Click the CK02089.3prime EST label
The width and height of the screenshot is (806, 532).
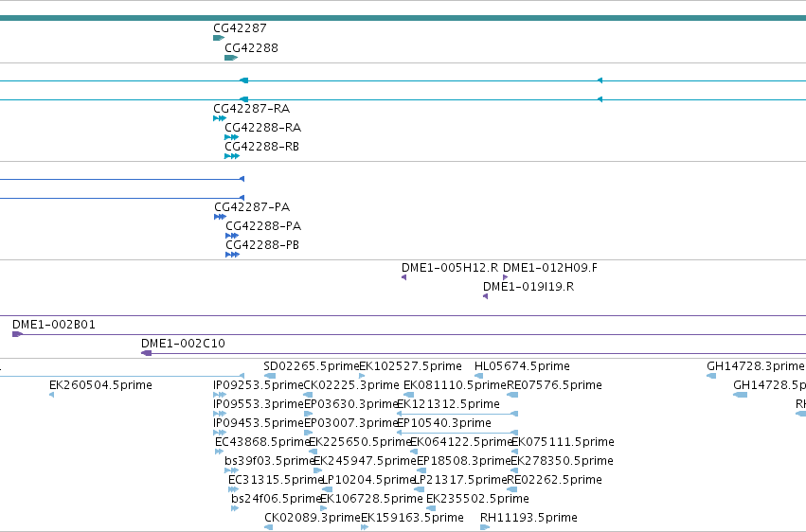pos(312,518)
